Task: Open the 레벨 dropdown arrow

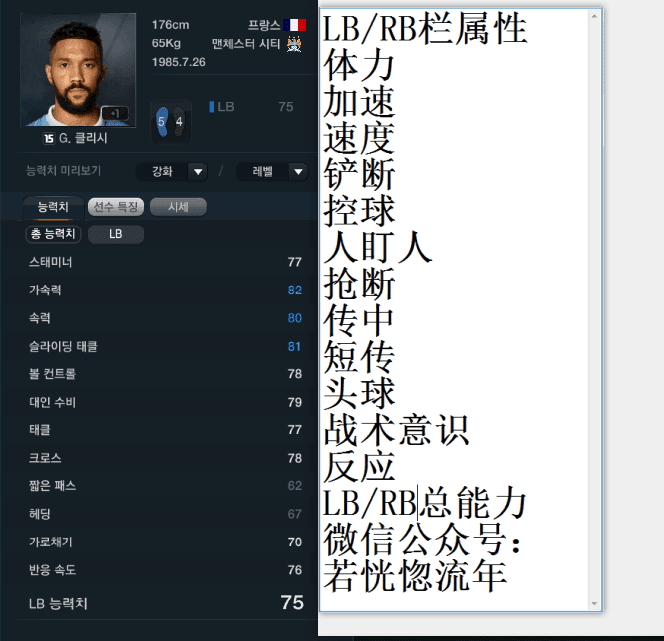Action: [298, 172]
